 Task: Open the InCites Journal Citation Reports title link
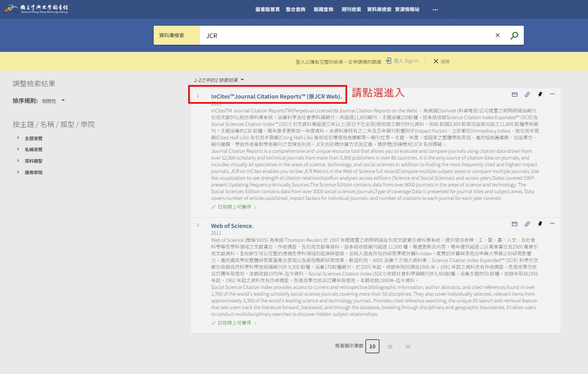(x=276, y=97)
